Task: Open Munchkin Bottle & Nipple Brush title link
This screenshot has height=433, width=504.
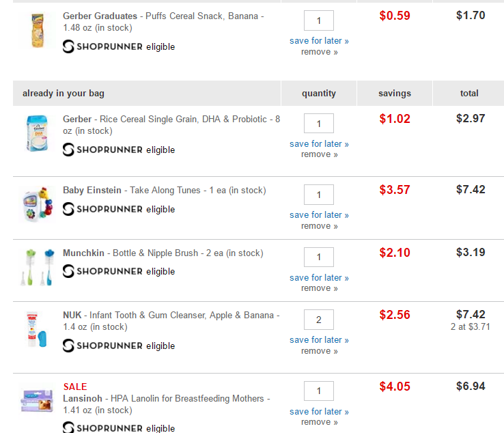Action: 163,253
